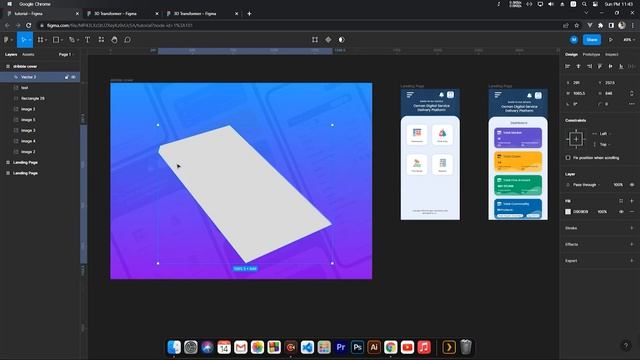Add a new Effect with plus icon
640x360 pixels.
(x=632, y=244)
